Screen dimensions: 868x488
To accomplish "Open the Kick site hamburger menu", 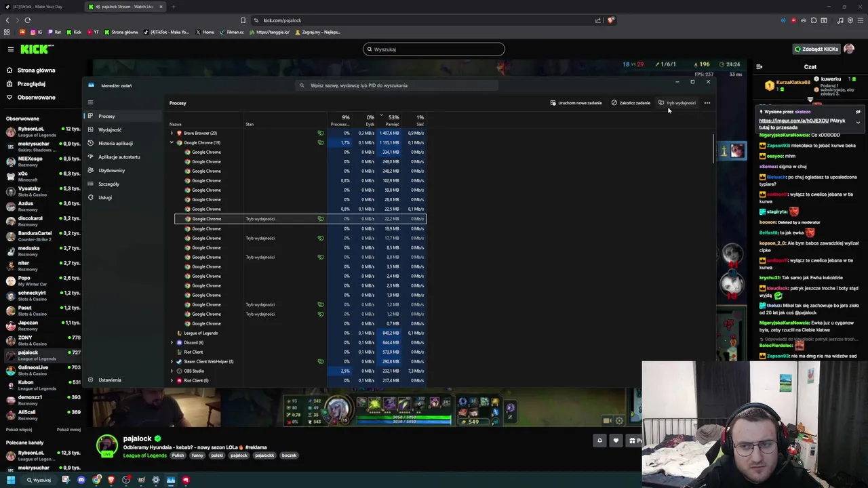I will click(x=10, y=49).
